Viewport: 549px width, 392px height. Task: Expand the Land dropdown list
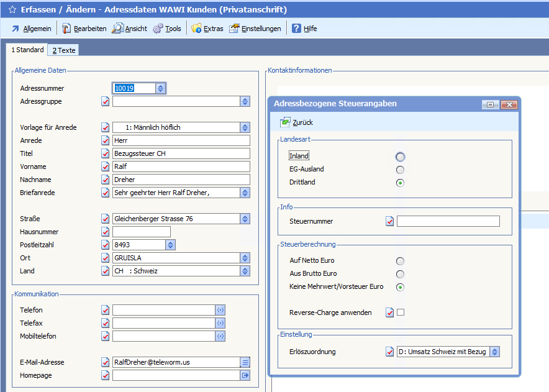[x=245, y=271]
